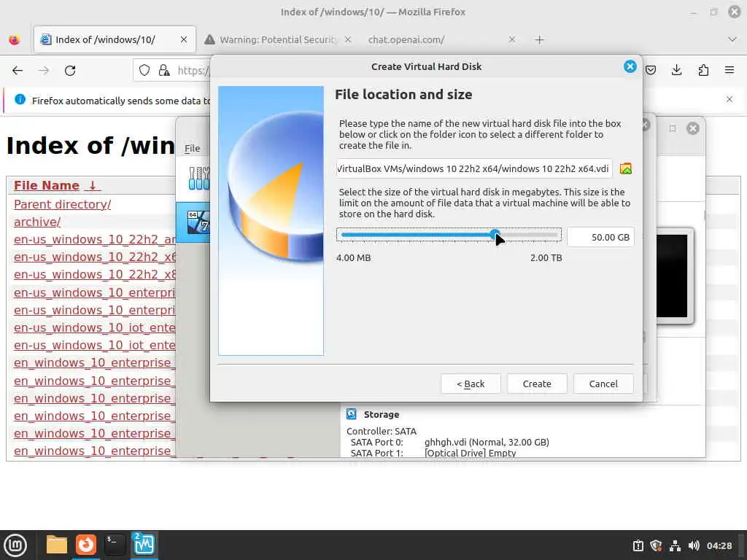747x560 pixels.
Task: Click the Storage section icon in VirtualBox
Action: point(352,414)
